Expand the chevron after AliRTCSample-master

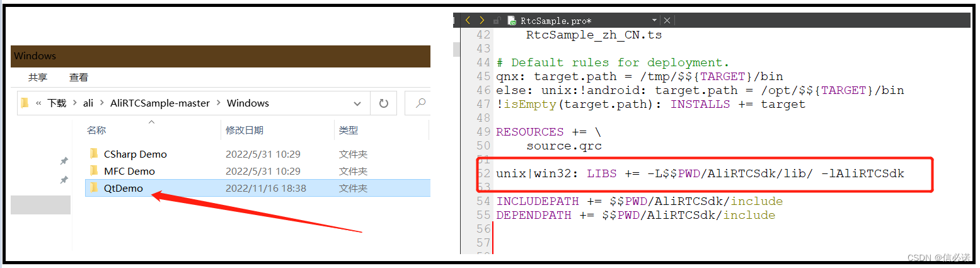click(218, 103)
